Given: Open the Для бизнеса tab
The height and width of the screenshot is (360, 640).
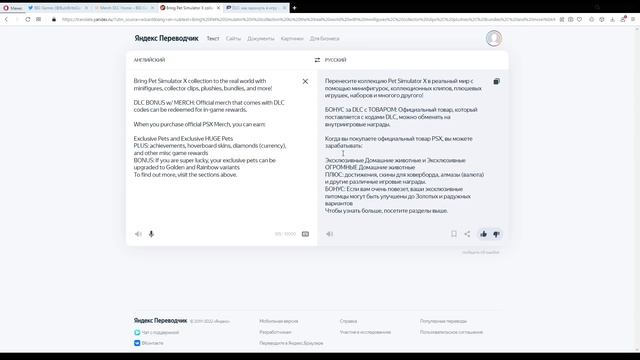Looking at the screenshot, I should pyautogui.click(x=324, y=38).
